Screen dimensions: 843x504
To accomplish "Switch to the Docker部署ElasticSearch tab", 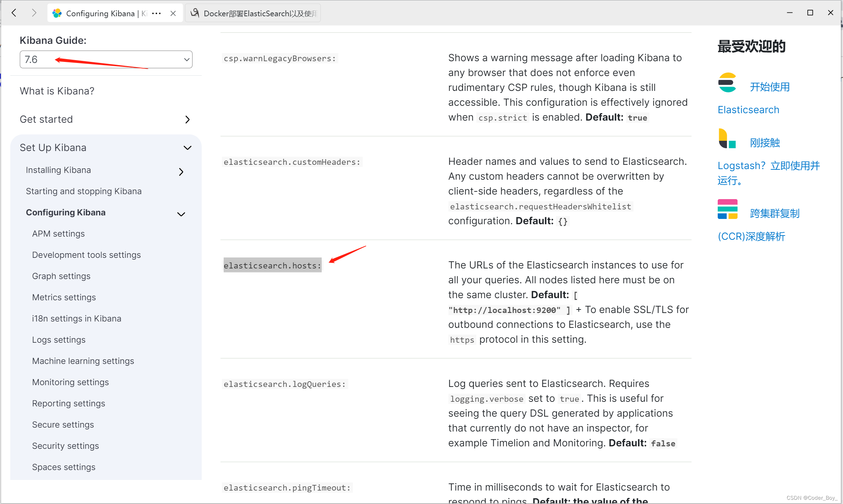I will (253, 13).
